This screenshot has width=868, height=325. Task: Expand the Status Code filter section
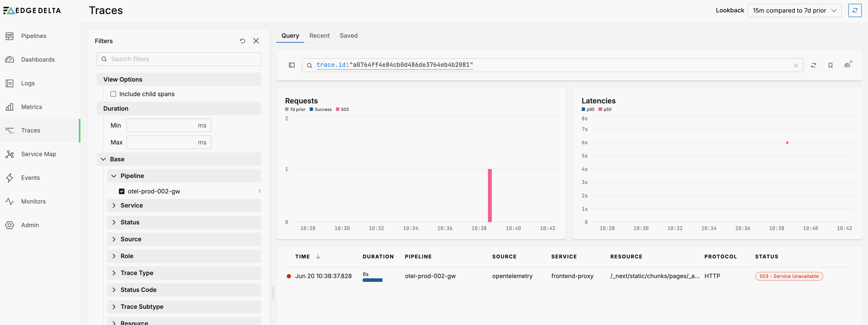[184, 290]
